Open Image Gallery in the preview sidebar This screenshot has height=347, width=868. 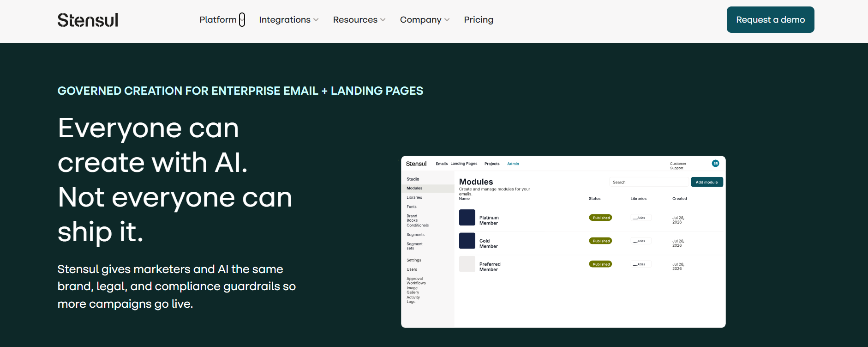coord(413,290)
